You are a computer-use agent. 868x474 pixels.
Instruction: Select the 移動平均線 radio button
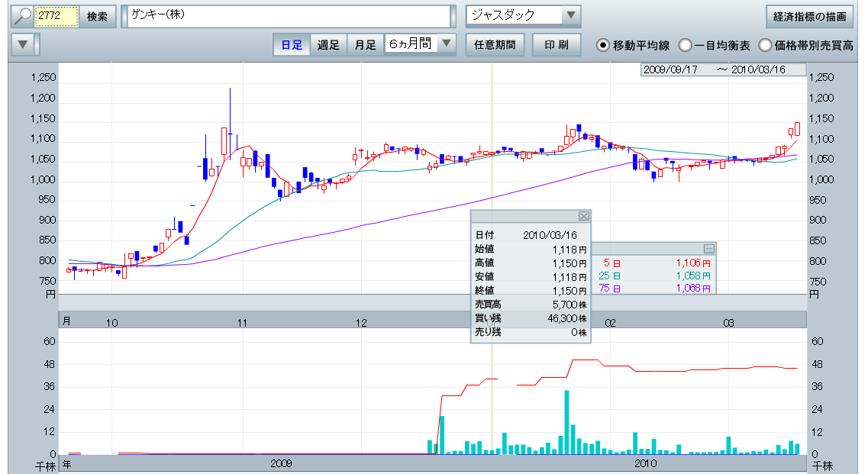603,45
